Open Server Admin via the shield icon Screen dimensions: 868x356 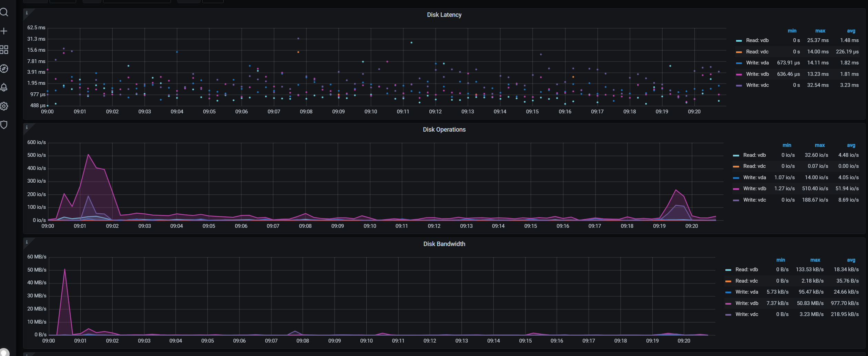pyautogui.click(x=4, y=124)
